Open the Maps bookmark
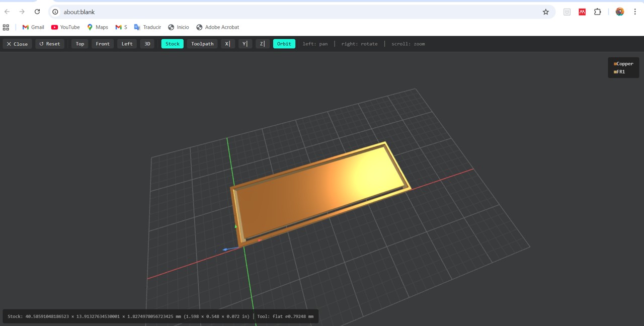This screenshot has width=644, height=326. 98,27
